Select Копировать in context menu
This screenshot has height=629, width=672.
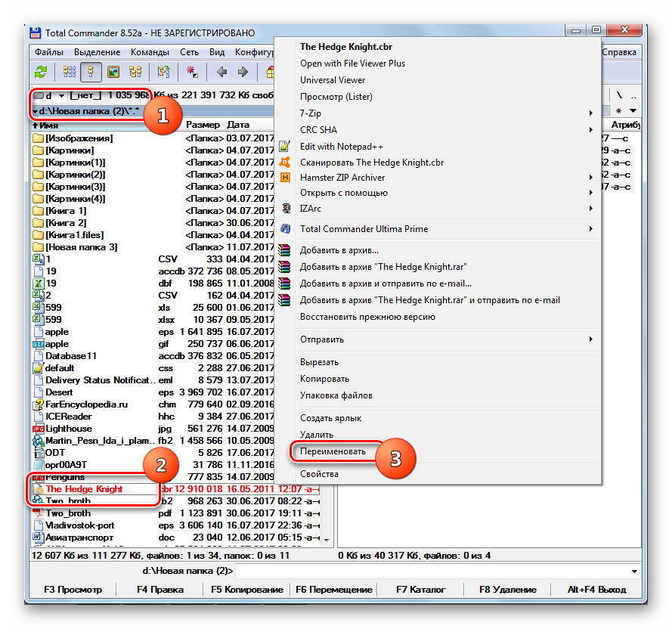(x=324, y=379)
